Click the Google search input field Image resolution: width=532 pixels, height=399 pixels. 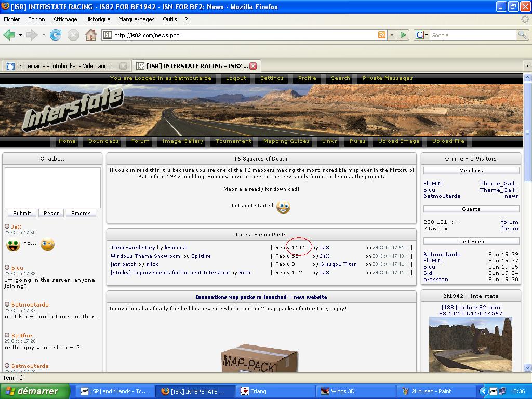pyautogui.click(x=473, y=35)
